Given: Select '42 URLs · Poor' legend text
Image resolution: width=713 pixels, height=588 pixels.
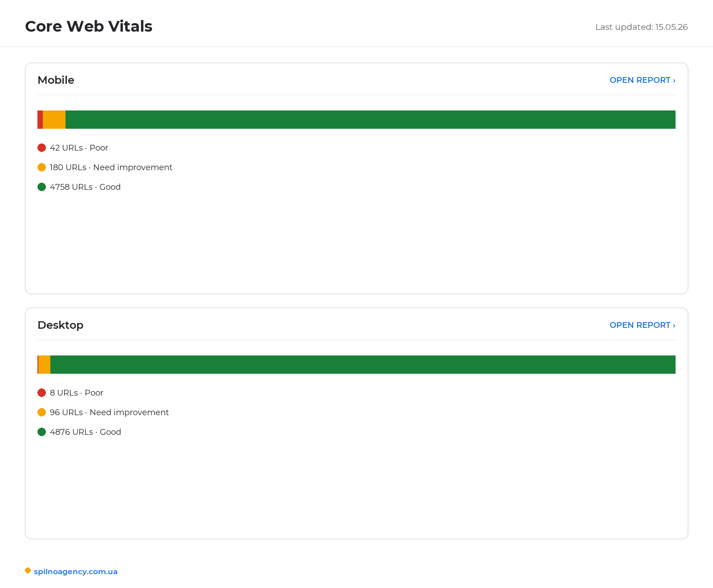Looking at the screenshot, I should click(79, 148).
